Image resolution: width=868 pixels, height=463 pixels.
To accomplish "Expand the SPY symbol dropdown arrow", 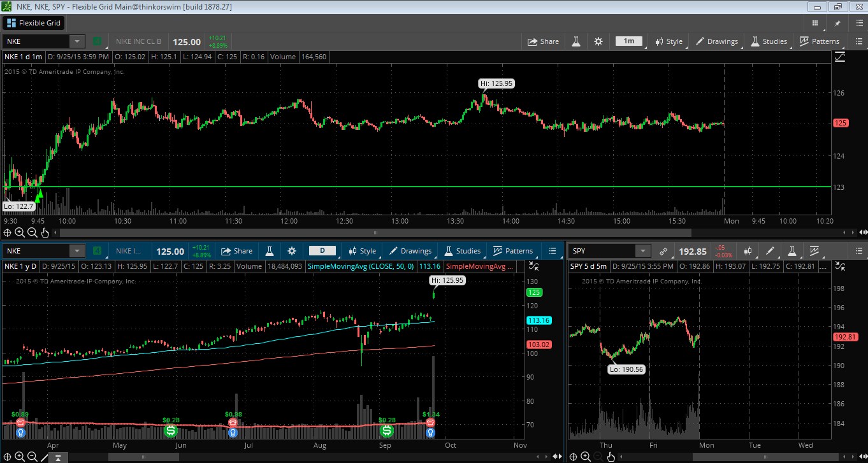I will click(x=643, y=251).
